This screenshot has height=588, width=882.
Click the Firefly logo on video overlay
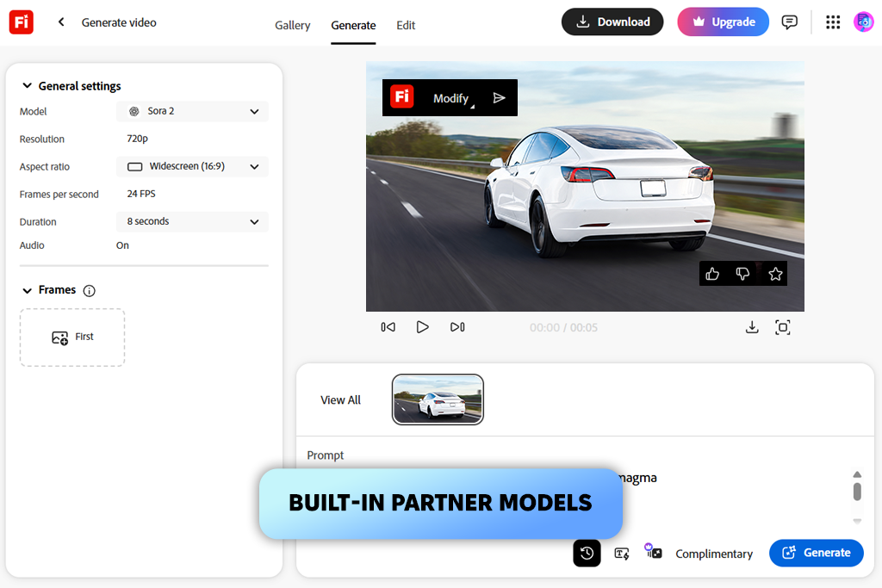402,97
